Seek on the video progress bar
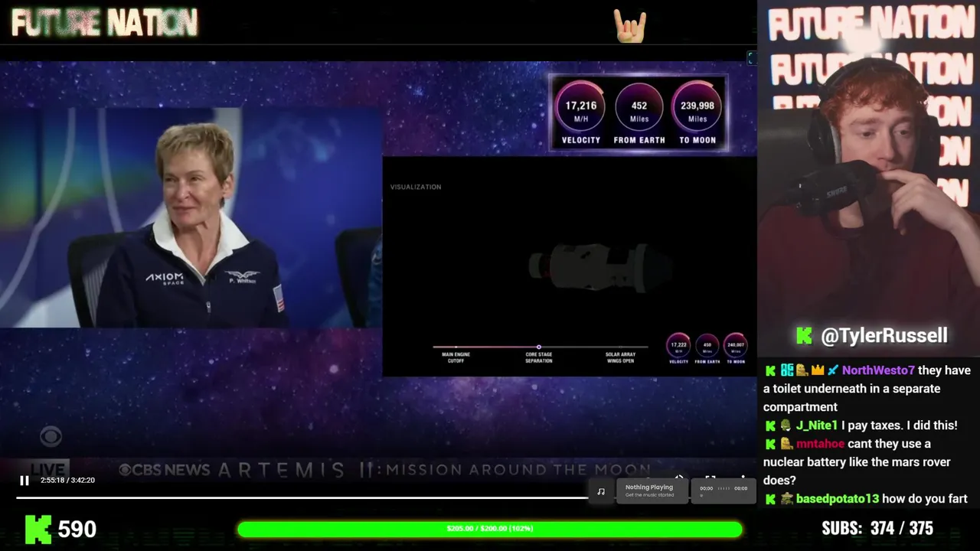The height and width of the screenshot is (551, 980). 302,498
